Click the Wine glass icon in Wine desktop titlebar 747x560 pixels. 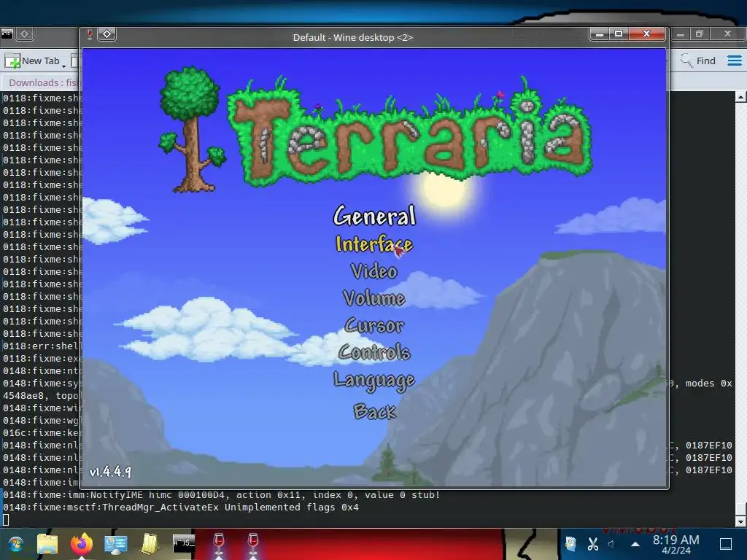(x=89, y=34)
